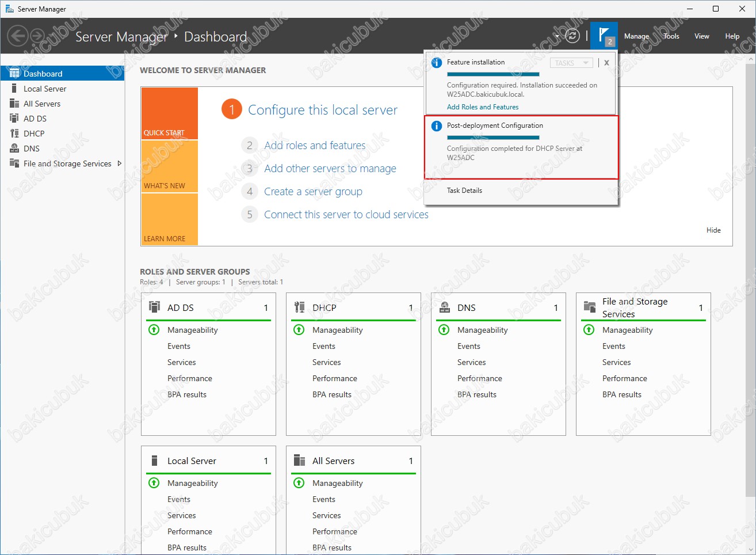756x555 pixels.
Task: Open All Servers tile Events
Action: tap(324, 499)
